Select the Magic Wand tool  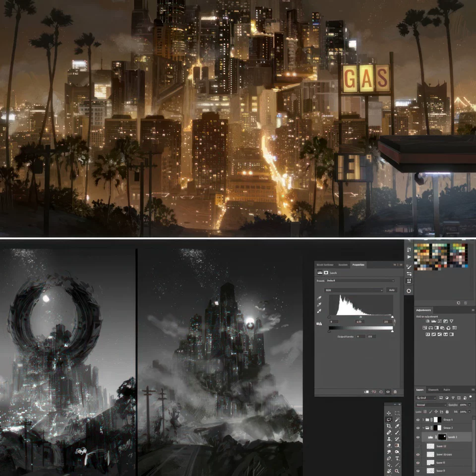coord(397,419)
